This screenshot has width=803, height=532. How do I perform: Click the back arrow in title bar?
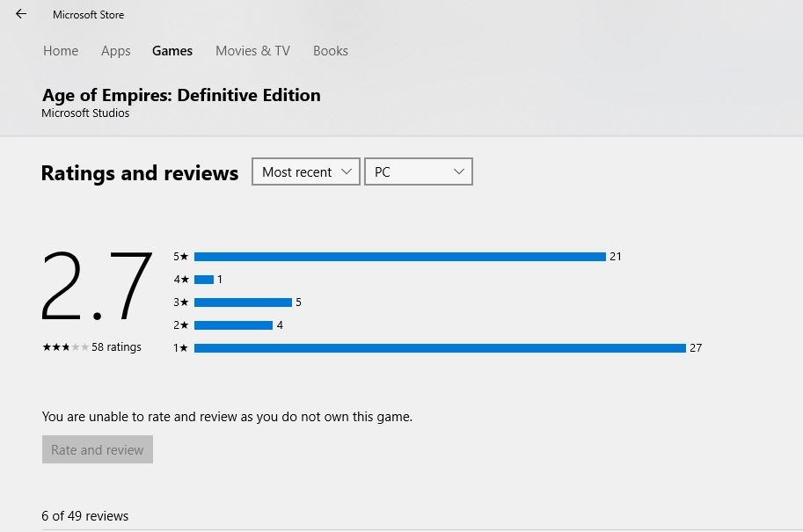click(21, 14)
